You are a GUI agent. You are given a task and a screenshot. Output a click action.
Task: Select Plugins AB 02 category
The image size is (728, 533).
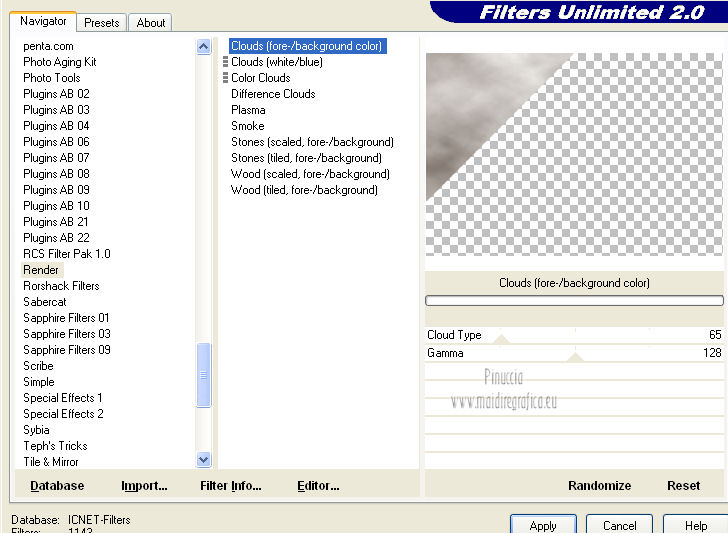56,94
